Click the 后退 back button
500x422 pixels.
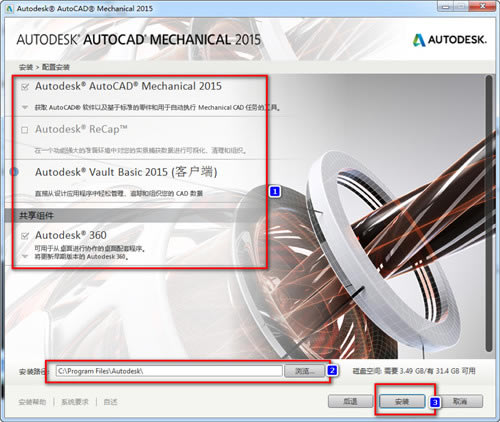point(350,401)
